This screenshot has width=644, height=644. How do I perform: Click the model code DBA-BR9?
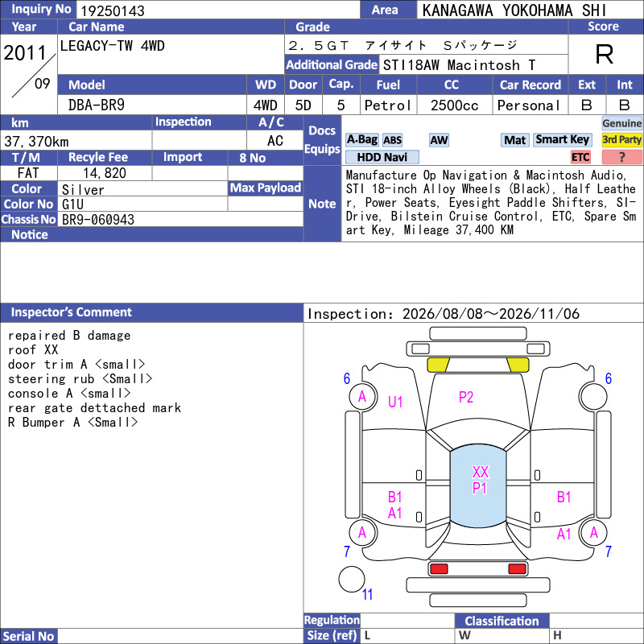(x=96, y=105)
